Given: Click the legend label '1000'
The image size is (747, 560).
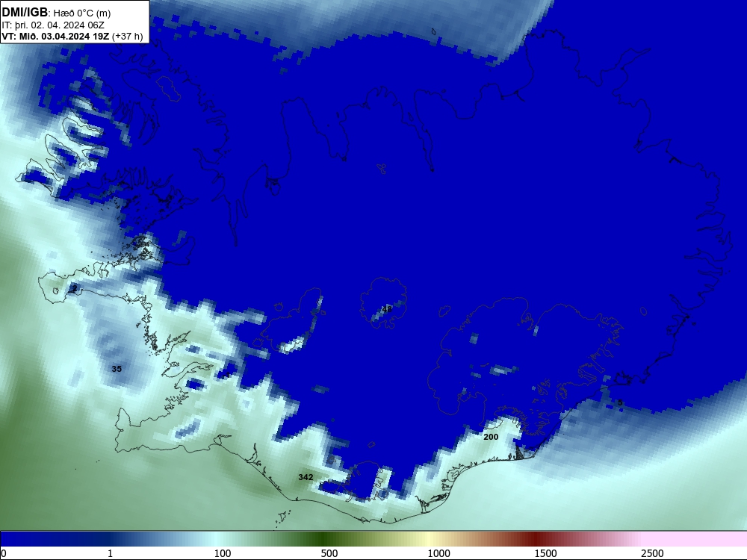Looking at the screenshot, I should pos(438,553).
